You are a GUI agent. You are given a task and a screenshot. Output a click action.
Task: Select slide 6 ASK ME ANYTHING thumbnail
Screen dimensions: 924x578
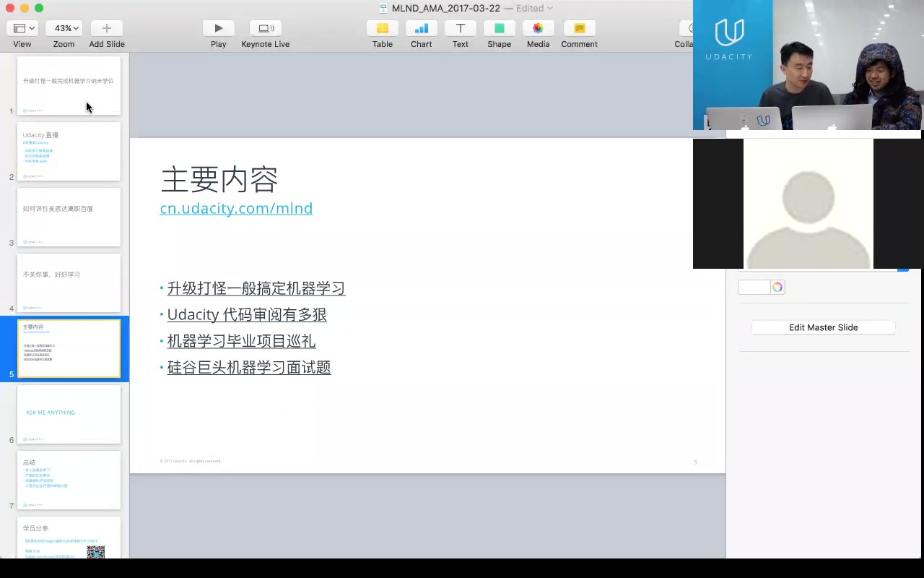(x=69, y=415)
